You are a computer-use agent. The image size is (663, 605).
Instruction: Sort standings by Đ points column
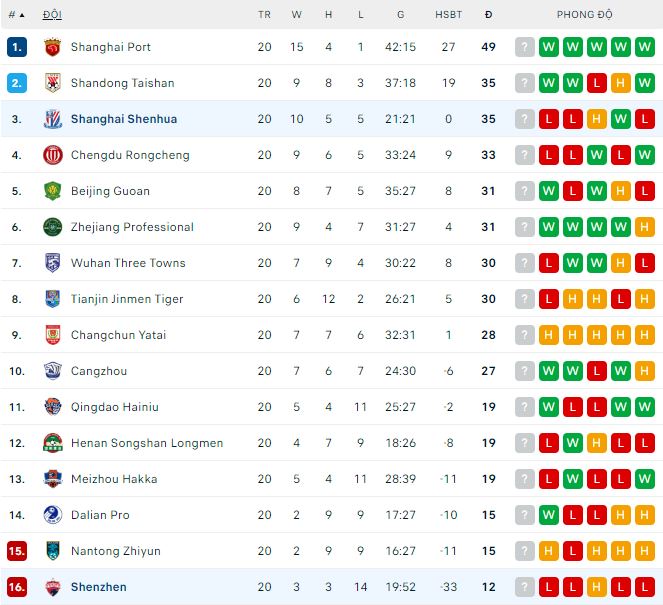tap(488, 15)
